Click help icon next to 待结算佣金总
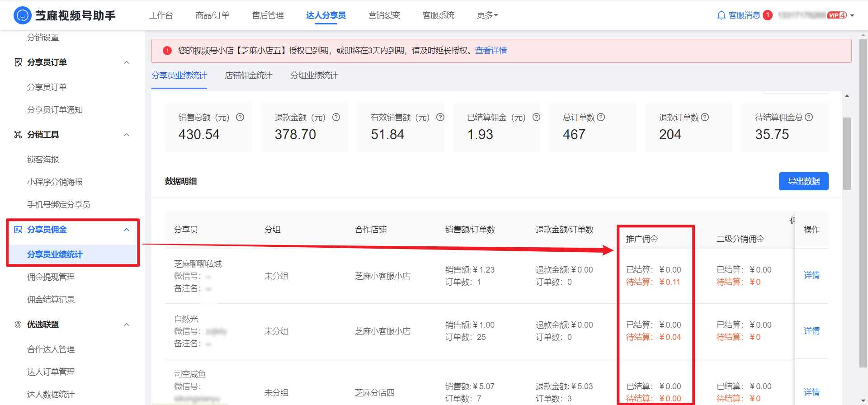Image resolution: width=868 pixels, height=405 pixels. click(809, 117)
